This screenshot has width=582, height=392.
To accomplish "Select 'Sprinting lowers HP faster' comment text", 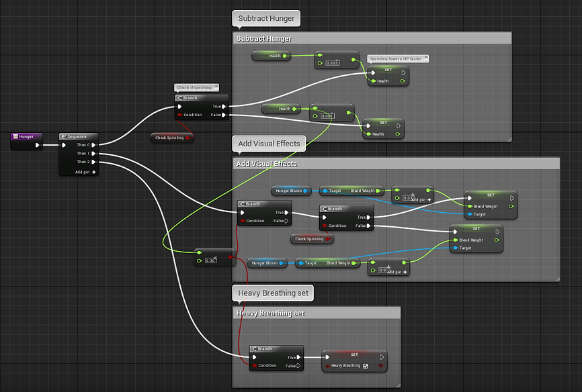I will [x=395, y=58].
